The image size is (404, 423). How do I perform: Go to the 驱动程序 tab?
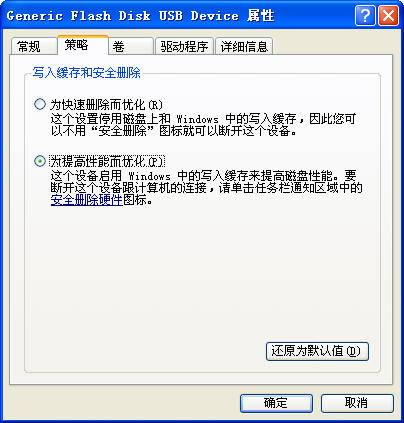click(184, 46)
